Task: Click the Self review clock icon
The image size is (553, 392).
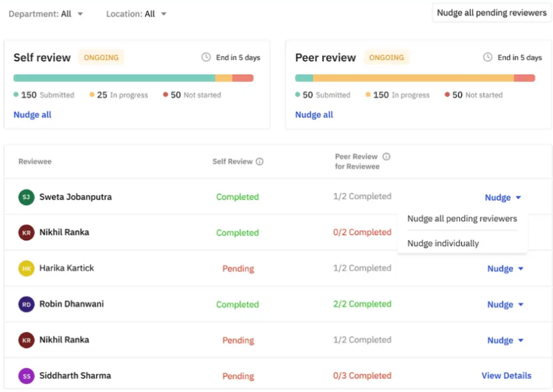Action: click(206, 57)
